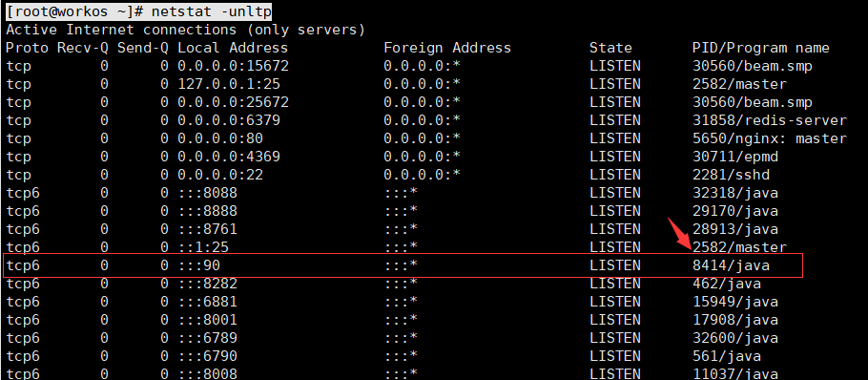Click "30560/beam.smp" in the port 15672 row
The height and width of the screenshot is (380, 868).
pos(753,67)
